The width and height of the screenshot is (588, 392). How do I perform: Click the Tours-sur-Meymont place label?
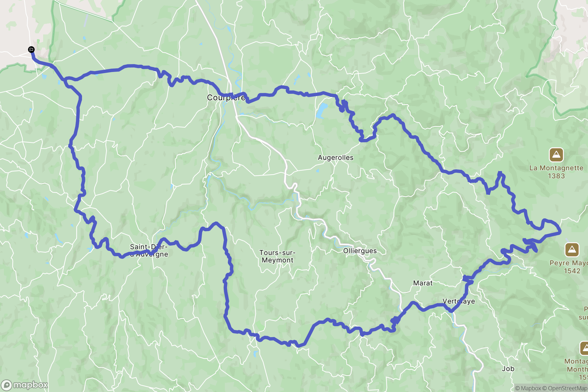(x=277, y=256)
